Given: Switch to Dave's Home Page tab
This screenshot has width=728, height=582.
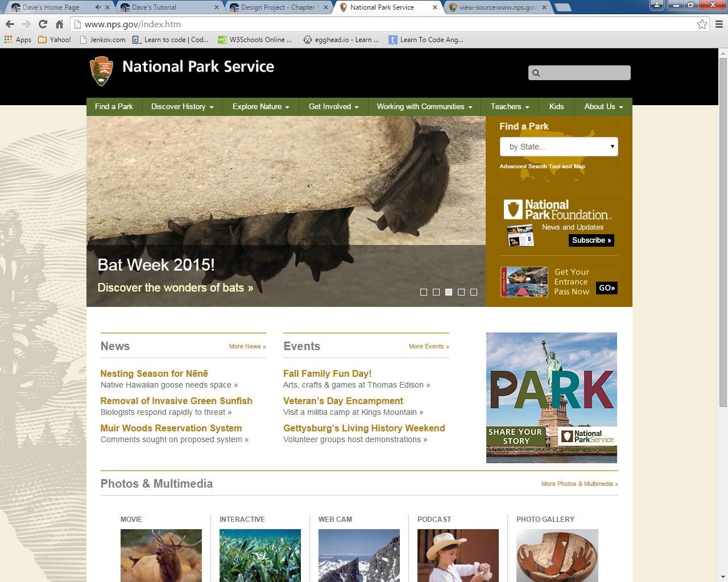Looking at the screenshot, I should [51, 7].
